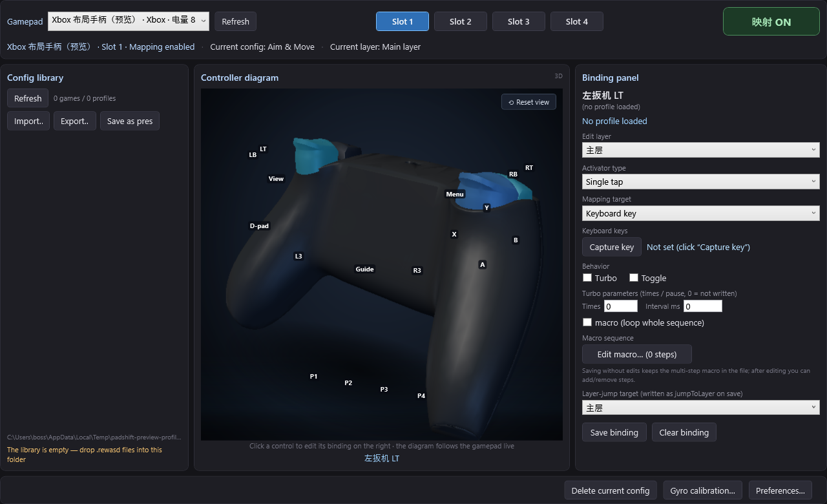This screenshot has height=504, width=827.
Task: Open the Activator type dropdown
Action: pyautogui.click(x=701, y=182)
